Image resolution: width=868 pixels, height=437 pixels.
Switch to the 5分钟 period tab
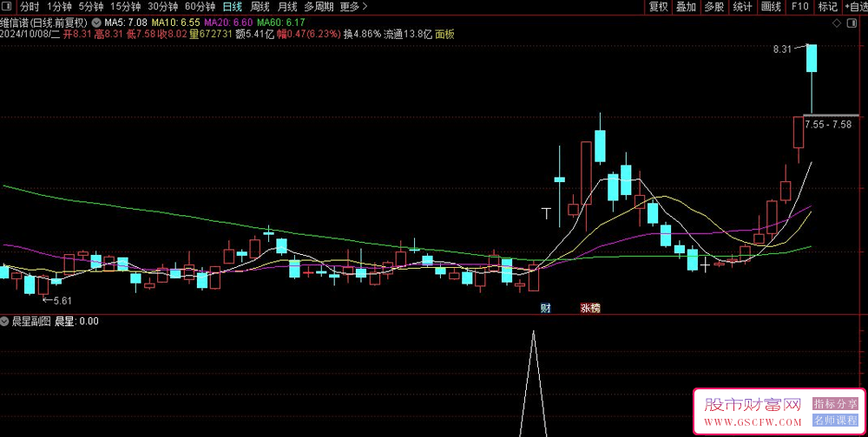(x=91, y=7)
